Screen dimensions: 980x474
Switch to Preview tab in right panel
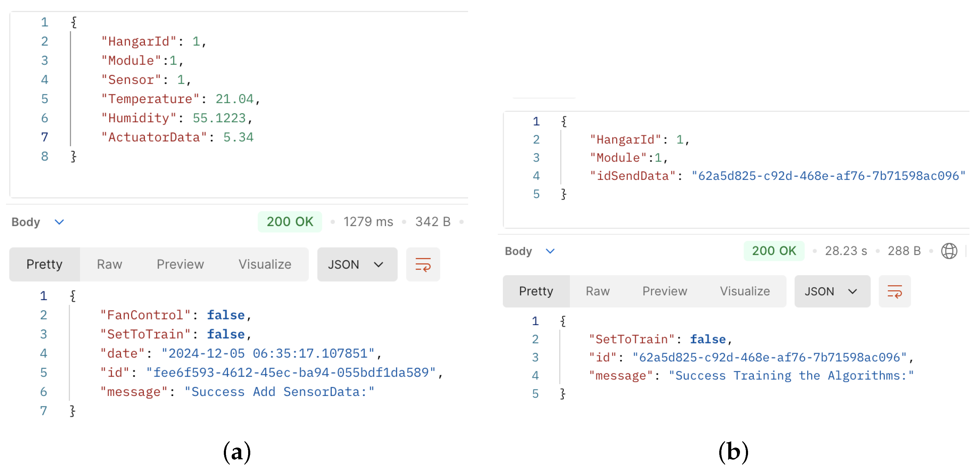pyautogui.click(x=664, y=291)
